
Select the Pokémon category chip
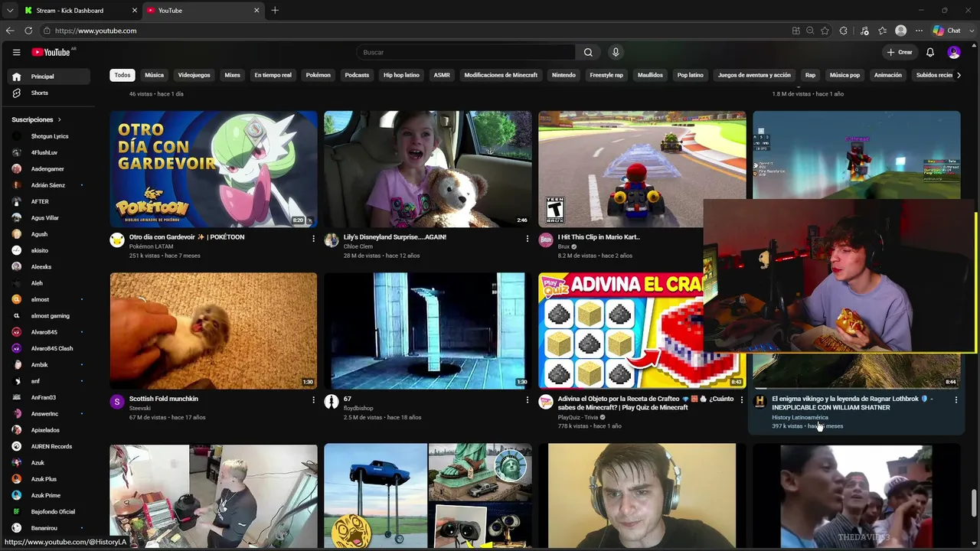coord(318,75)
